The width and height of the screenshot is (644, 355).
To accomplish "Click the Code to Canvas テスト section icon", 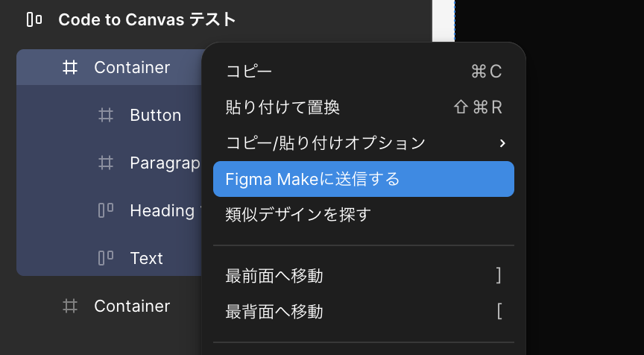I will 34,19.
